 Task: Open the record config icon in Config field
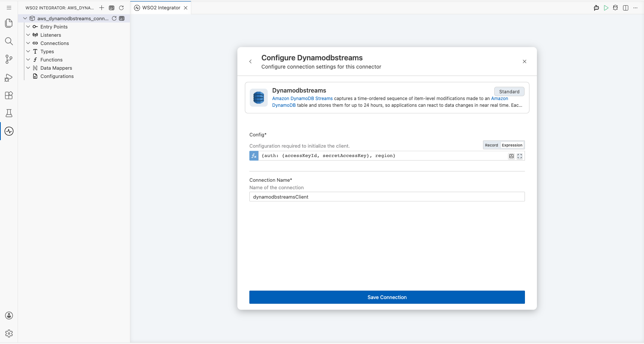coord(511,156)
